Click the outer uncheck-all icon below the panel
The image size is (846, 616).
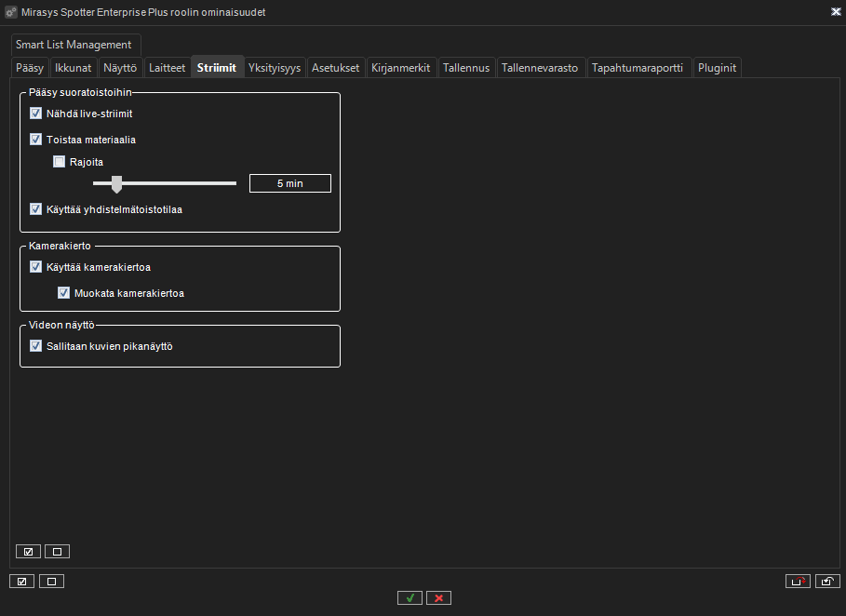point(51,582)
